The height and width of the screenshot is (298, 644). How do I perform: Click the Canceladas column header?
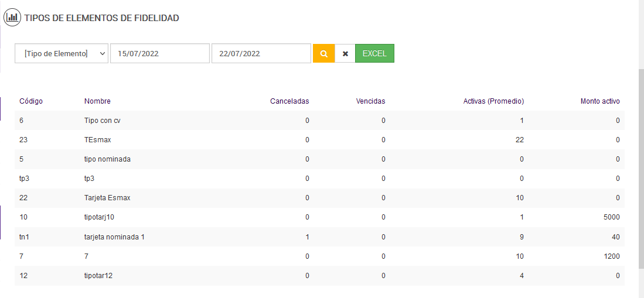click(x=289, y=101)
